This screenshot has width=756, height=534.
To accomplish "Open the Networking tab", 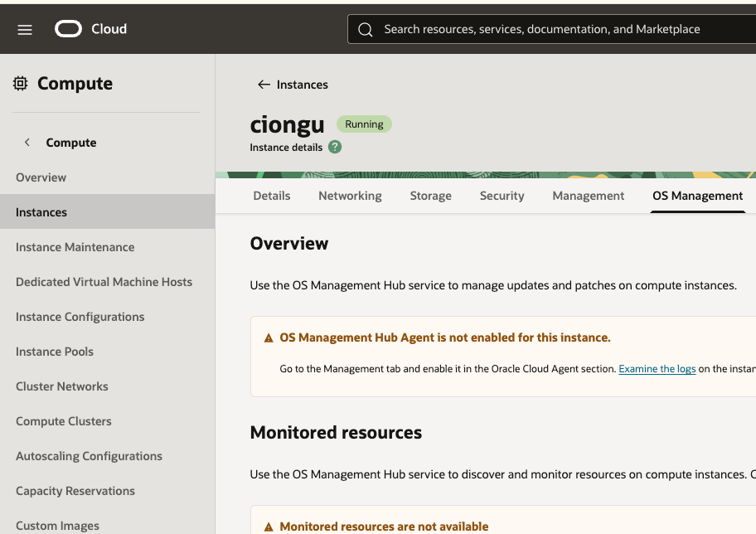I will pos(350,196).
